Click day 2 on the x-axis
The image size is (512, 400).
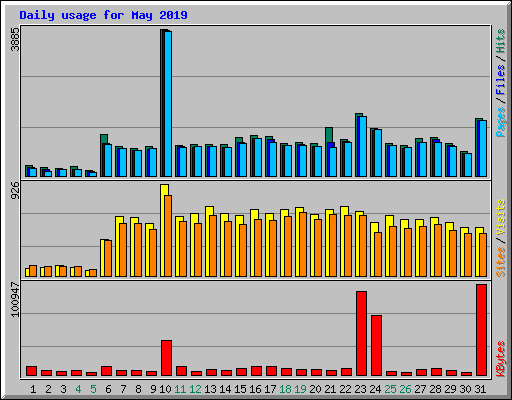pos(48,389)
